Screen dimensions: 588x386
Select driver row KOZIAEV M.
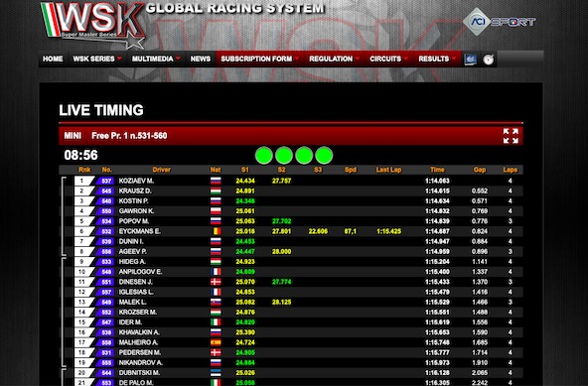[x=291, y=181]
